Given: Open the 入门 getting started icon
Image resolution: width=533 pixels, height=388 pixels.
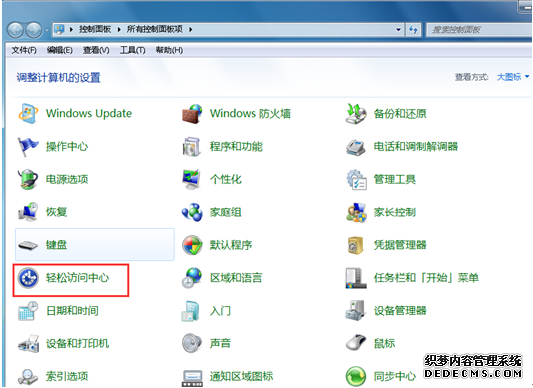Looking at the screenshot, I should tap(190, 310).
